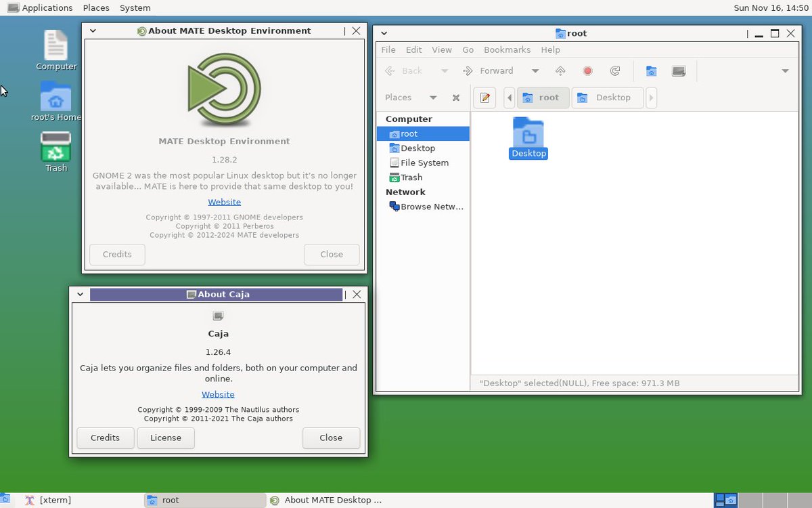Open Website link in About Caja dialog
Image resolution: width=812 pixels, height=508 pixels.
coord(218,394)
